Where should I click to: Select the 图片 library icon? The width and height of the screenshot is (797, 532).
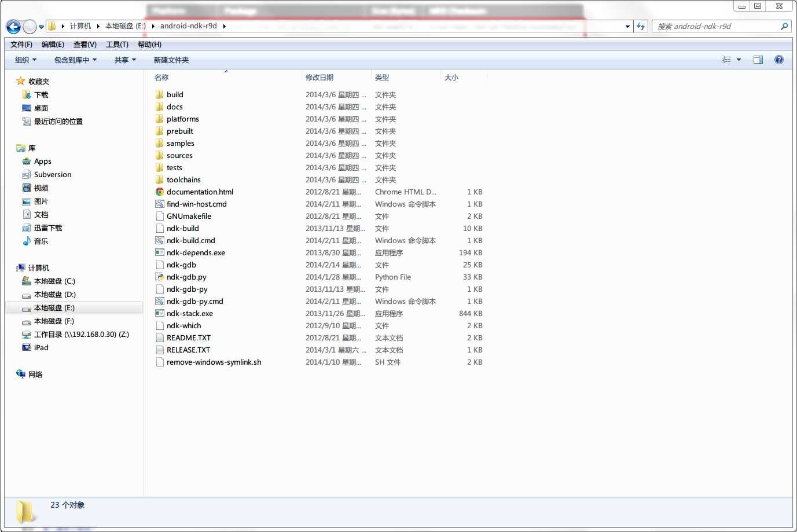(x=26, y=201)
